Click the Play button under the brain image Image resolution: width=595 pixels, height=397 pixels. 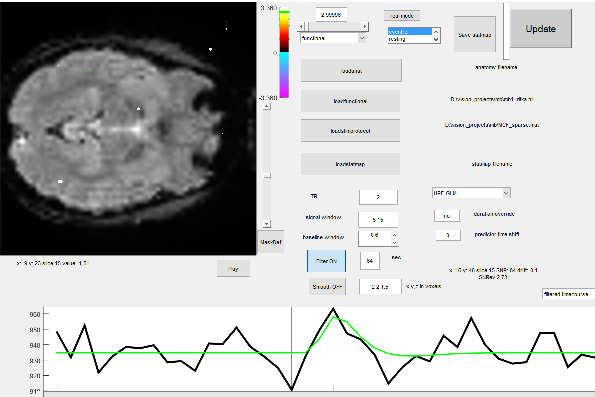pyautogui.click(x=233, y=269)
